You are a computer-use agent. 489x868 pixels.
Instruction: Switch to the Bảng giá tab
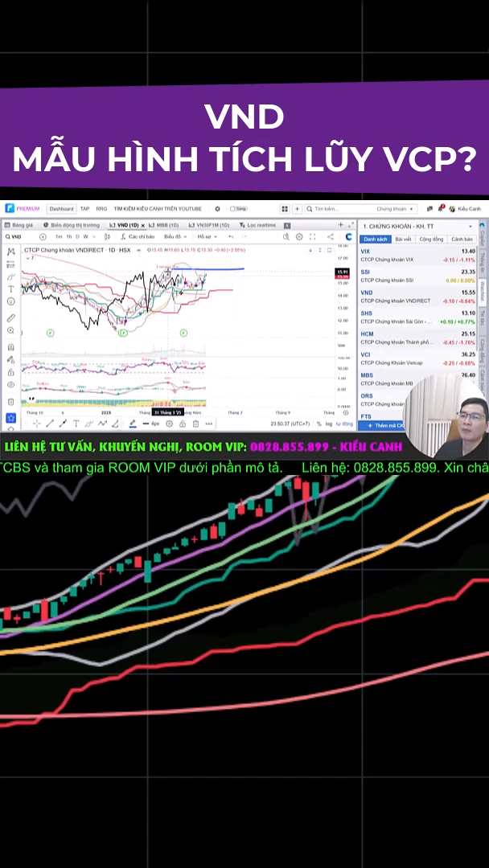point(19,225)
